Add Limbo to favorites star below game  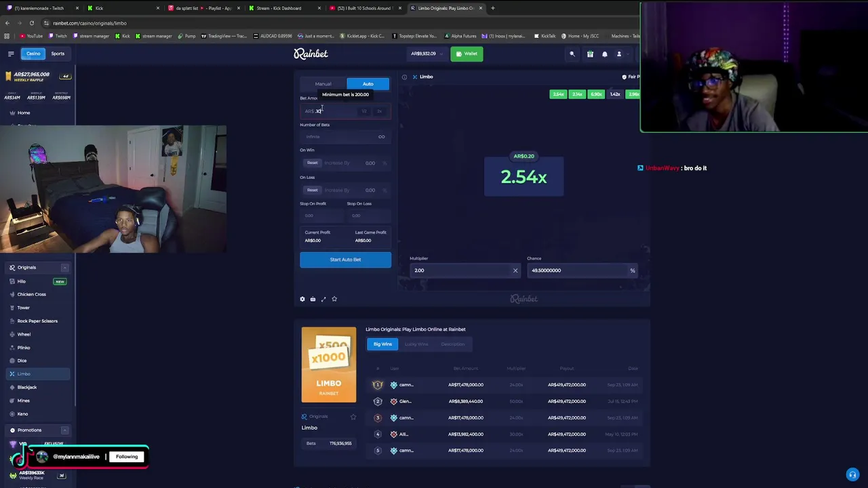pyautogui.click(x=334, y=299)
